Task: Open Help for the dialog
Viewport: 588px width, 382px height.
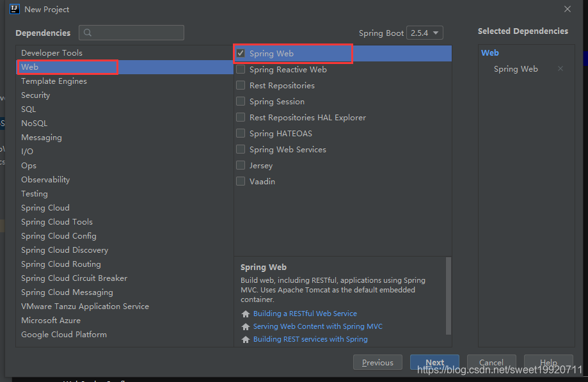Action: 548,363
